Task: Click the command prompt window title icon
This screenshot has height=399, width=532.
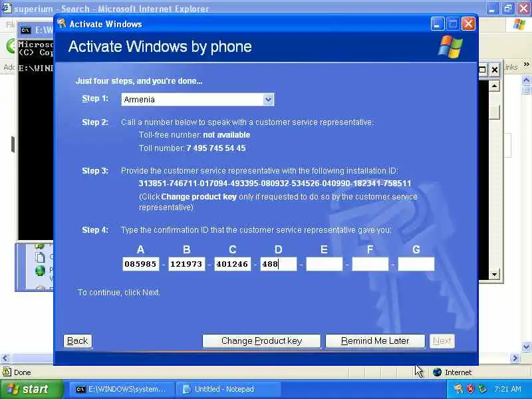Action: 25,31
